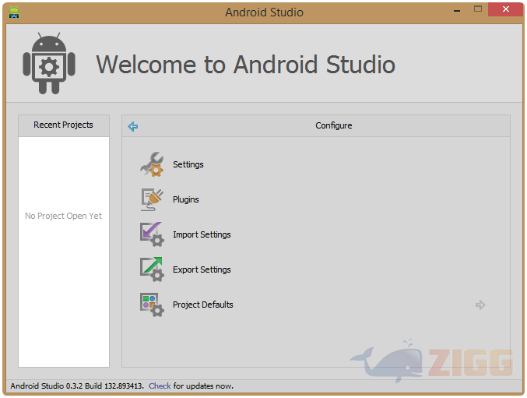Choose Import Settings text
Screen dimensions: 527x398
(x=202, y=234)
